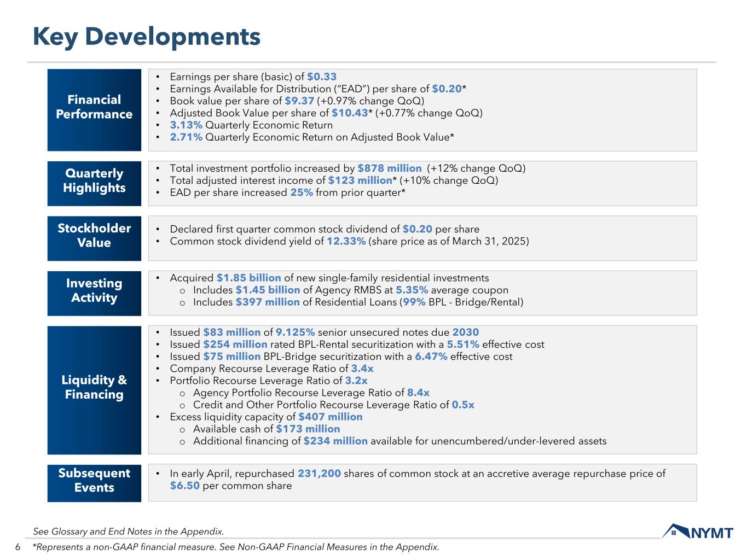Click the page number 6
747x560 pixels.
click(18, 547)
